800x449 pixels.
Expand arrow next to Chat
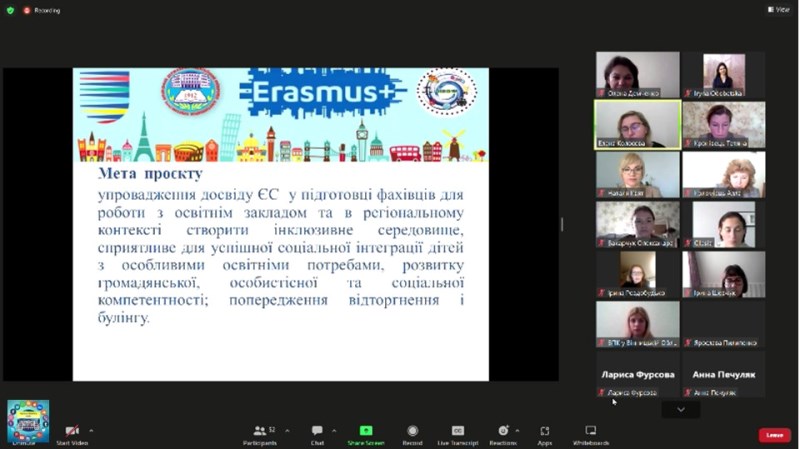click(x=334, y=431)
